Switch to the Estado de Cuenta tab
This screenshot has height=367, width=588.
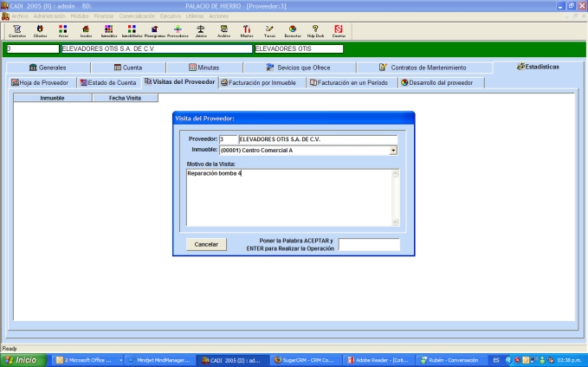click(108, 82)
